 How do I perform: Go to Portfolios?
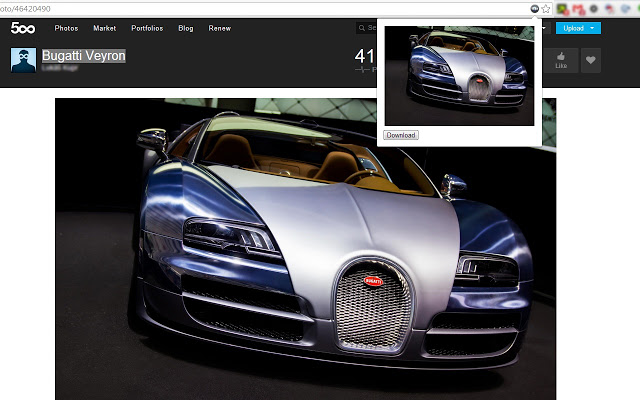pos(147,28)
